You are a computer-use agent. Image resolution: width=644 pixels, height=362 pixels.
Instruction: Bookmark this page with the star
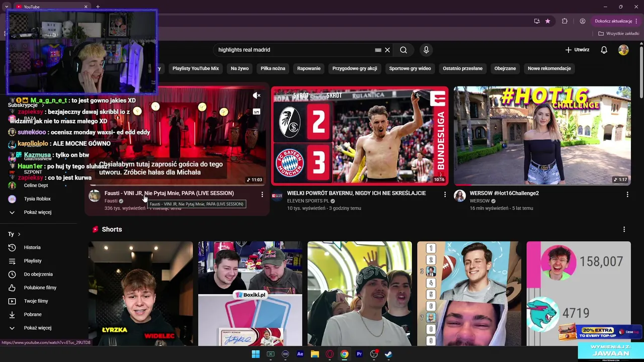(x=548, y=21)
